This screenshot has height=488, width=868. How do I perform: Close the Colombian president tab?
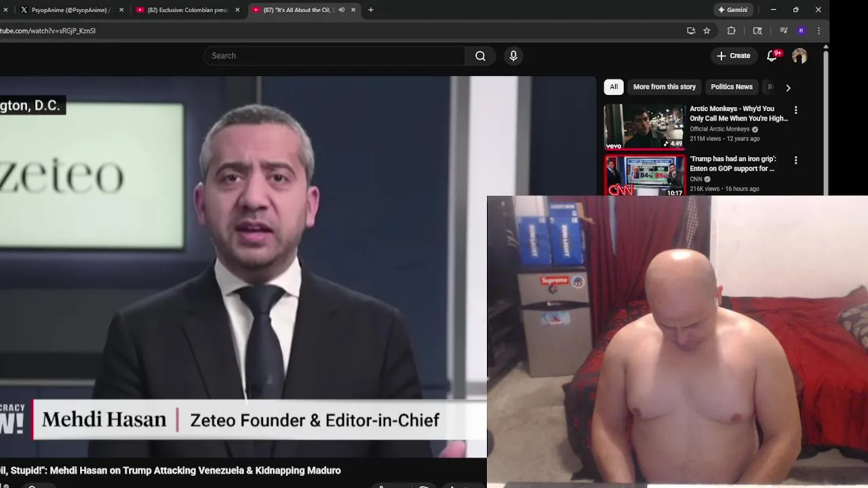(x=237, y=9)
